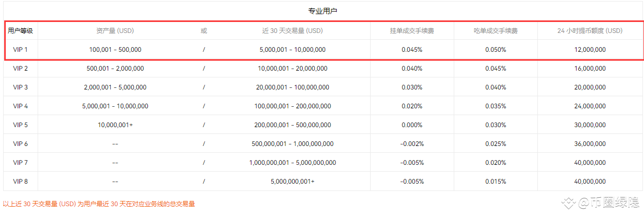644x214 pixels.
Task: Click the 币圈绿隐 watermark logo icon
Action: coord(568,202)
